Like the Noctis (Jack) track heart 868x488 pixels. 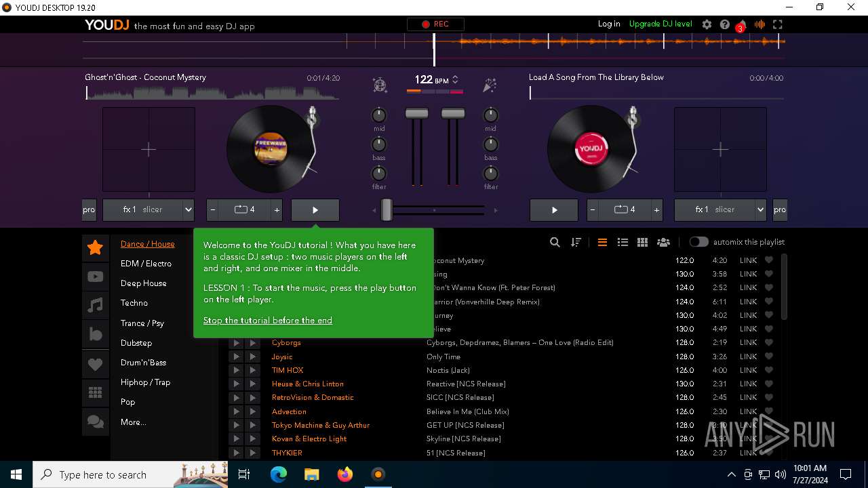pos(768,370)
